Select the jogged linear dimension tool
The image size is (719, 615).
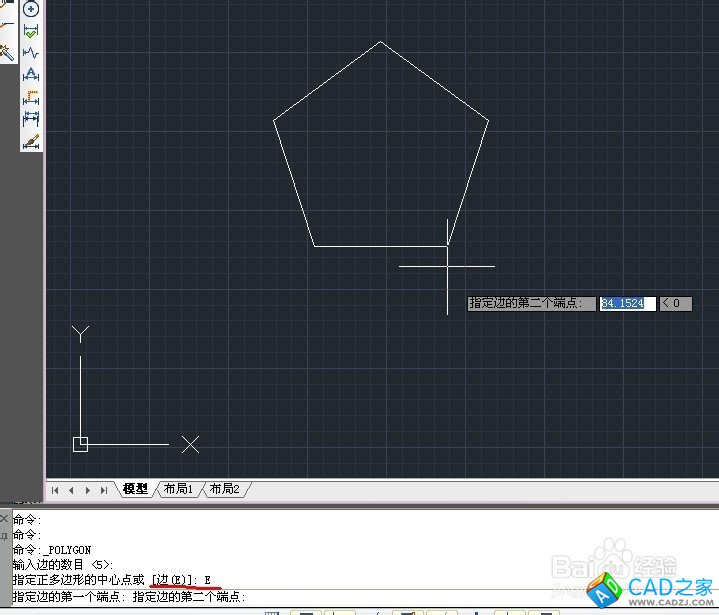(x=31, y=53)
